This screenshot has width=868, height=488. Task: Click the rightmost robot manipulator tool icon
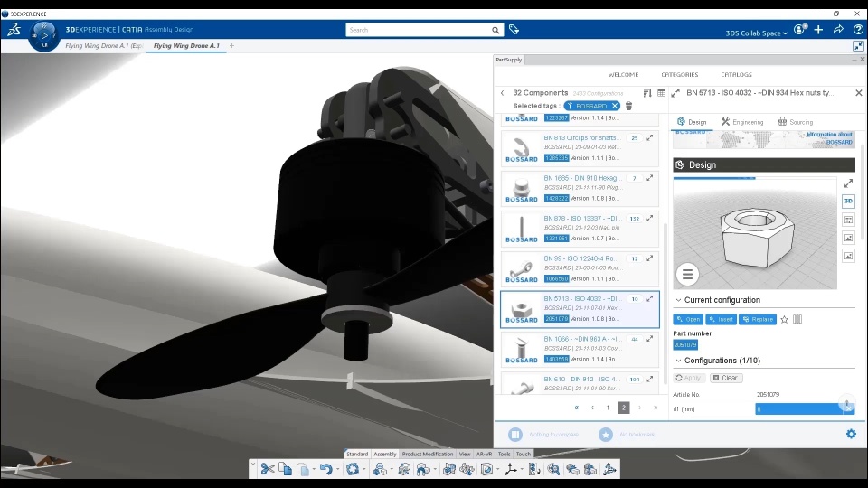click(x=609, y=469)
